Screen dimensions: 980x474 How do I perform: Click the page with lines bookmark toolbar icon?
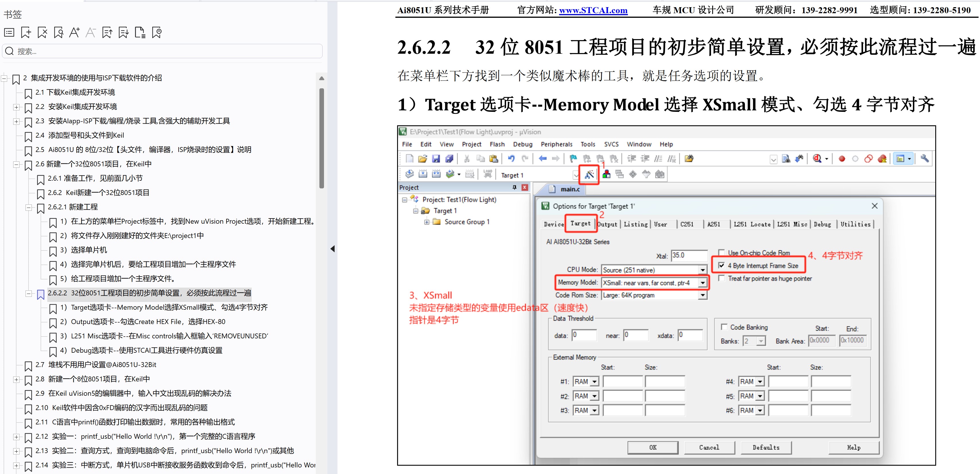point(140,33)
